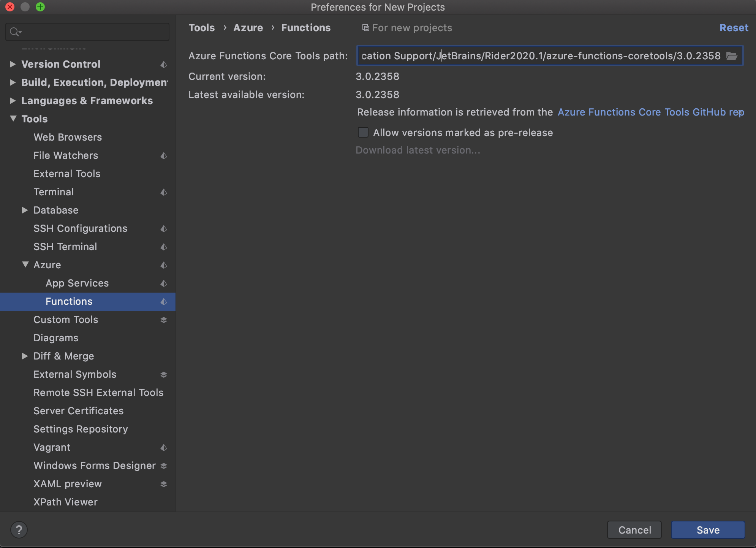Screen dimensions: 756x548
Task: Select App Services under Azure
Action: click(77, 283)
